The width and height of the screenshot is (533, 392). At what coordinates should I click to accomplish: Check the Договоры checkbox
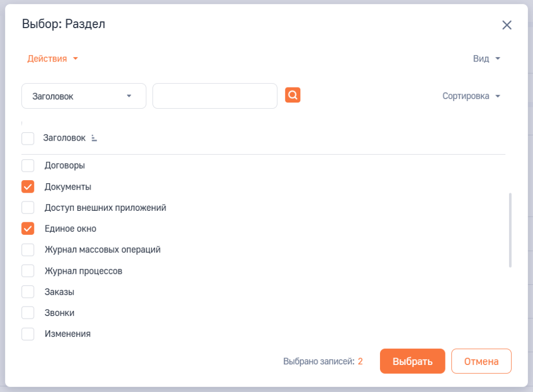(x=28, y=166)
